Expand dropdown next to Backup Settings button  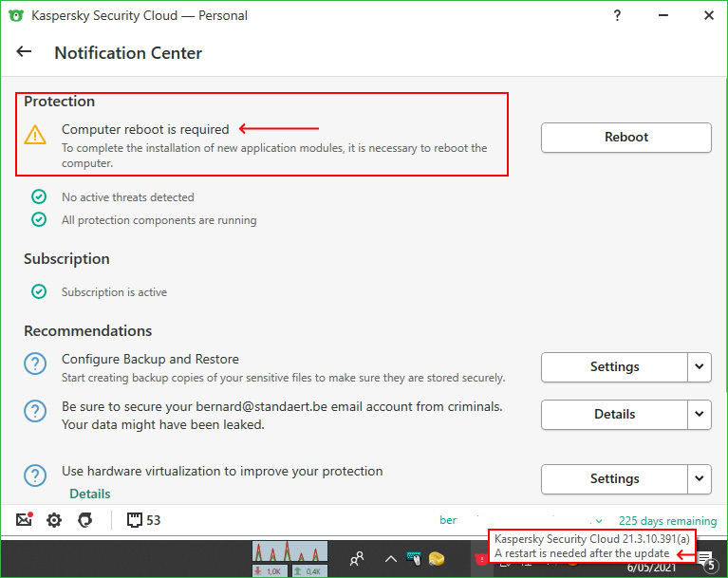tap(700, 366)
